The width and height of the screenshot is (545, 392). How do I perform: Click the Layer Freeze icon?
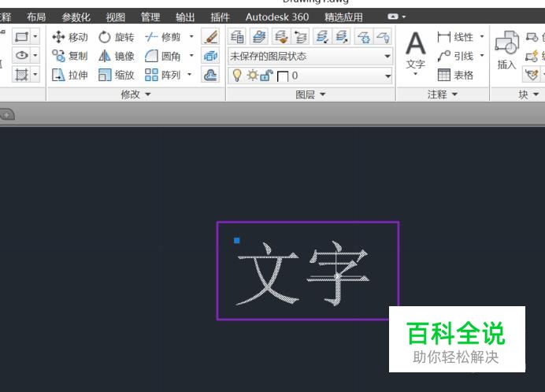tap(364, 37)
